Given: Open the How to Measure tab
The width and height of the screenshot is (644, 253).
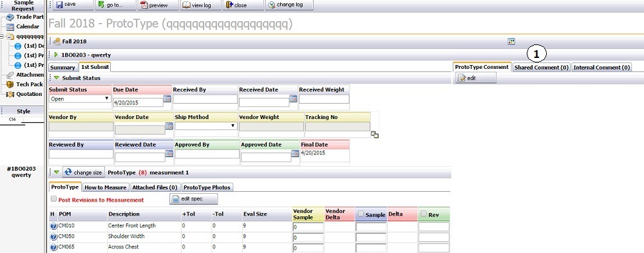Looking at the screenshot, I should 105,187.
